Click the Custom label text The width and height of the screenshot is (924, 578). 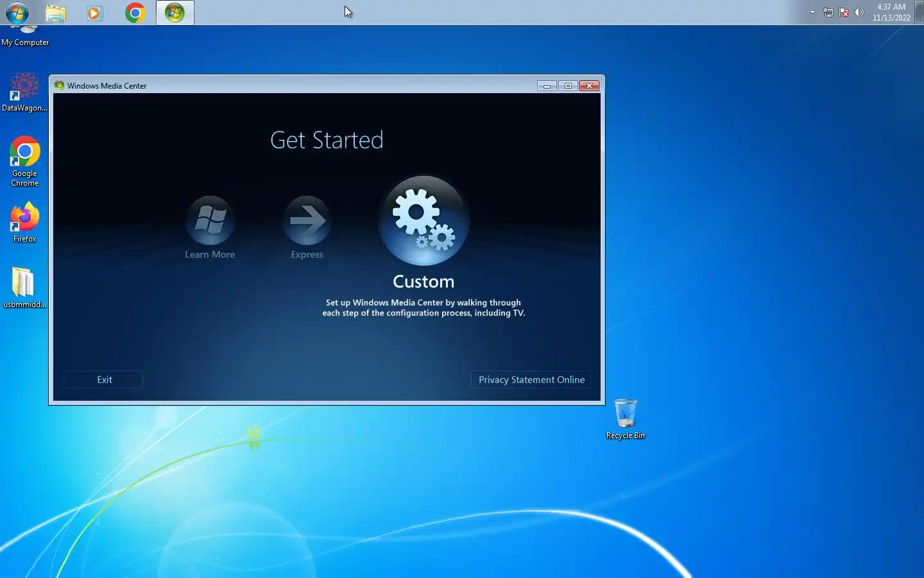424,281
